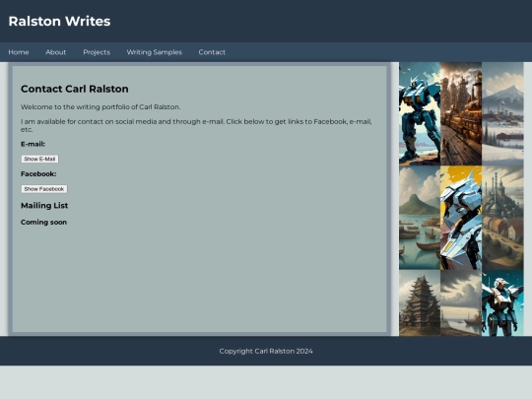This screenshot has width=532, height=399.
Task: Open the Projects menu item
Action: point(97,52)
